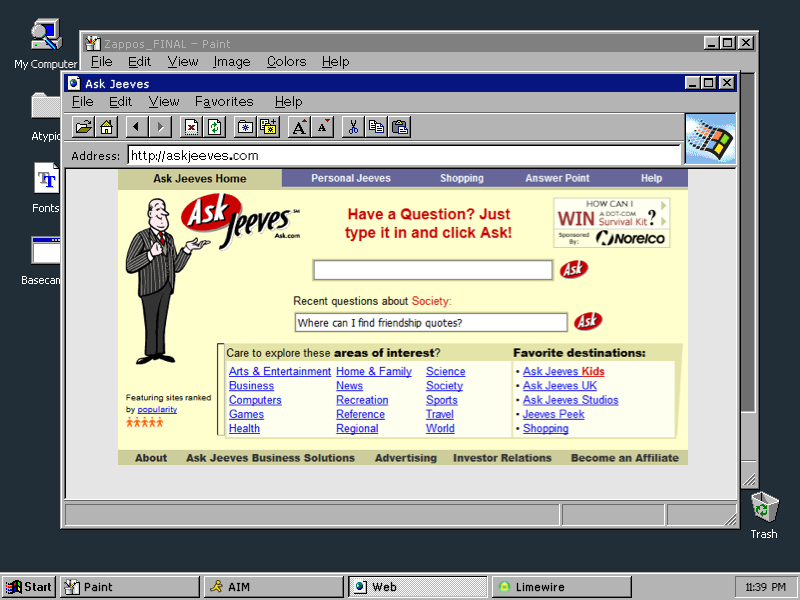Open the Society category link
This screenshot has width=800, height=600.
tap(444, 386)
